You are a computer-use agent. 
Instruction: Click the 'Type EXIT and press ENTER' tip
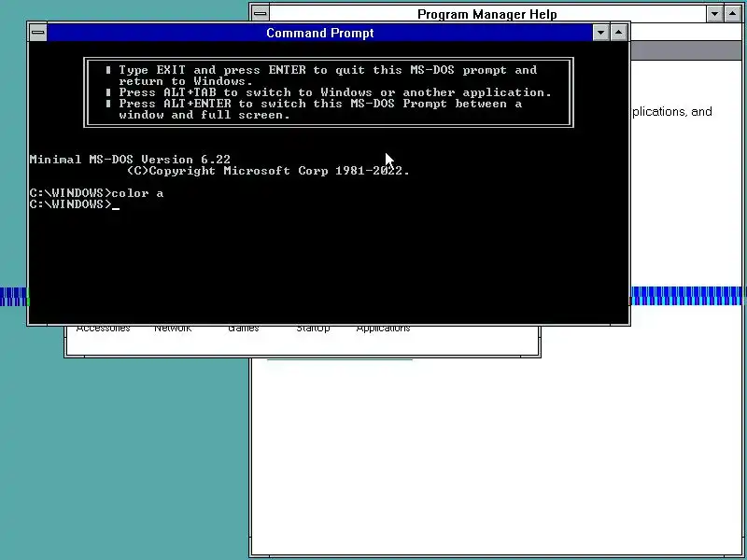pyautogui.click(x=321, y=76)
